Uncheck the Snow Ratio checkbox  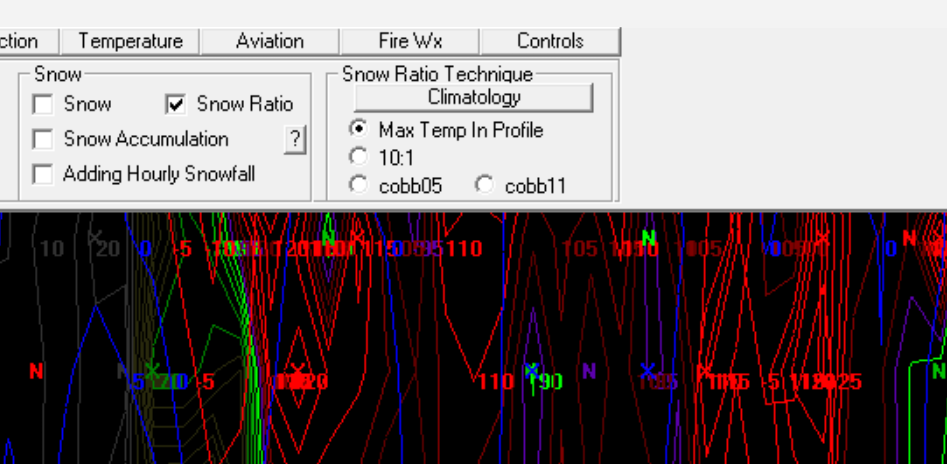(176, 105)
